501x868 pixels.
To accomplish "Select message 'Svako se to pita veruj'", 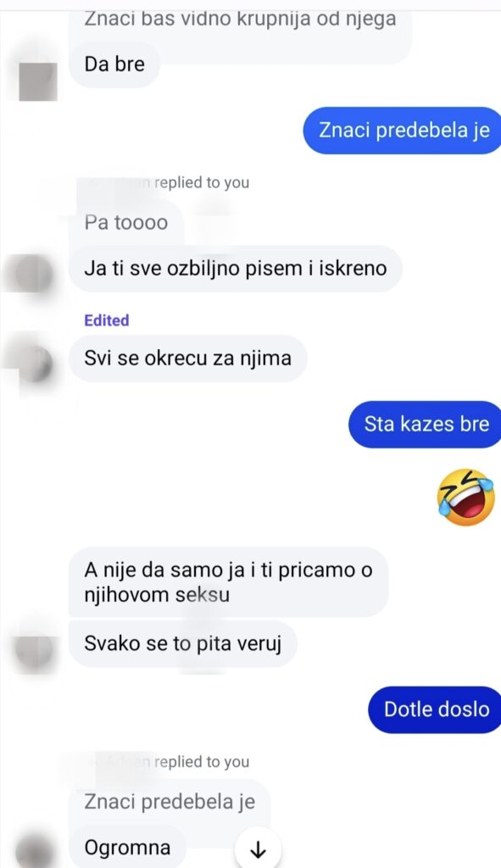I will click(183, 644).
